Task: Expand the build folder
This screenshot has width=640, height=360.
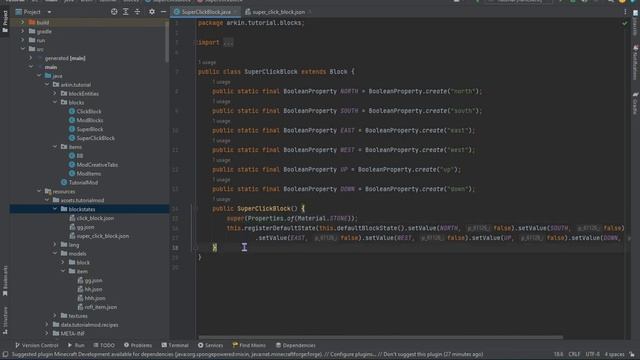Action: click(23, 22)
